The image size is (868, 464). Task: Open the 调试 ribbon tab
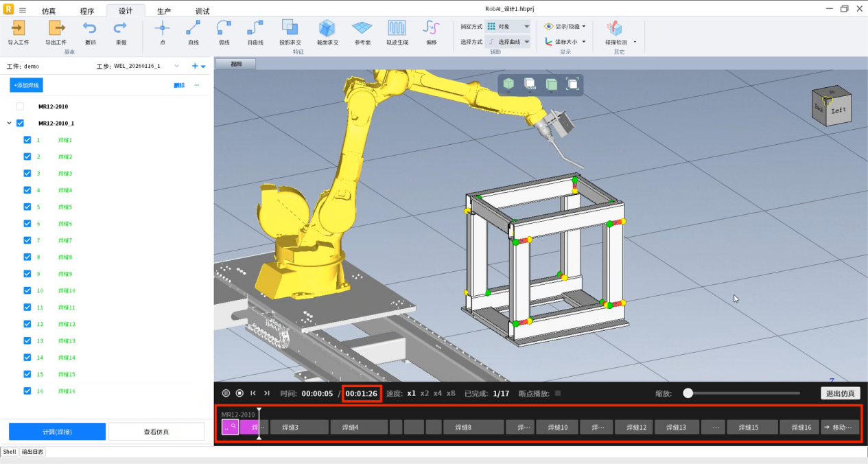point(202,11)
